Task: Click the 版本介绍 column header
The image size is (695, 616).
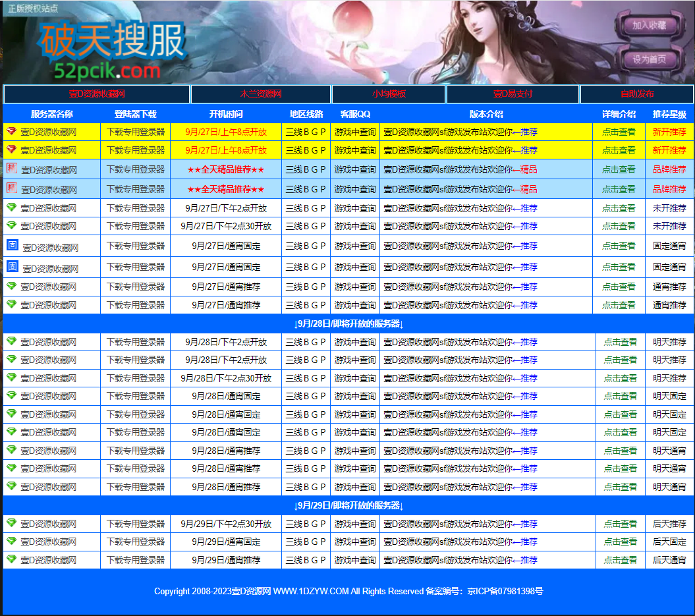Action: pos(486,115)
